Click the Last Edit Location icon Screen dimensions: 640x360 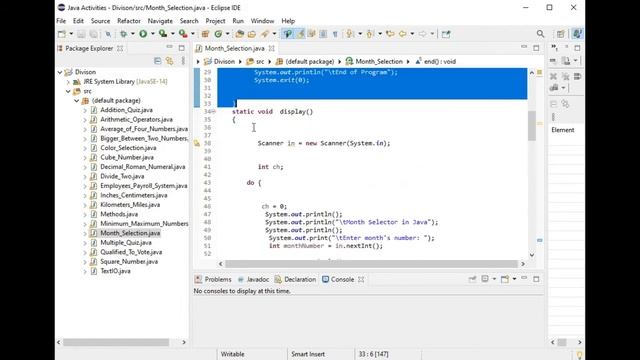[x=390, y=34]
